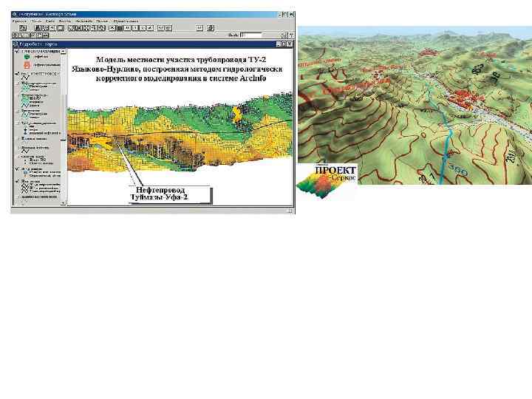The image size is (532, 399).
Task: Maximize the inner map view window
Action: click(284, 44)
